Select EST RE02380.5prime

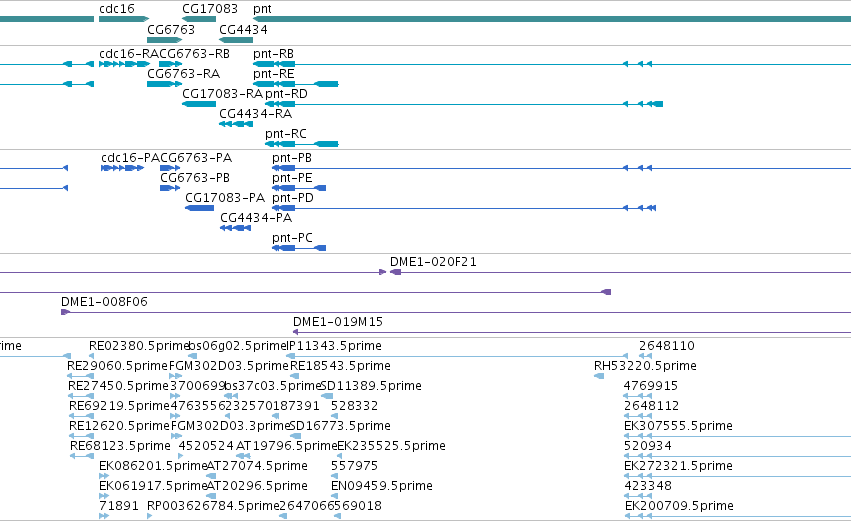click(139, 346)
